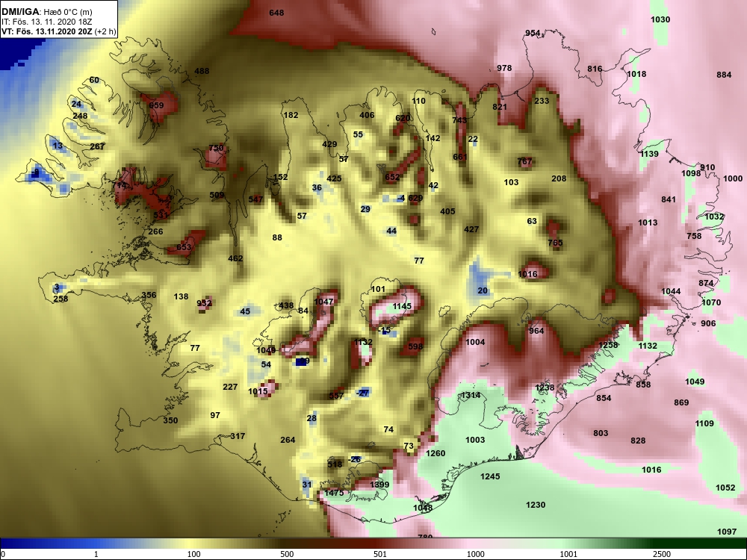
Task: Click the 'DMI/IGA: Hæð 0°C (m)' title text
Action: click(46, 12)
